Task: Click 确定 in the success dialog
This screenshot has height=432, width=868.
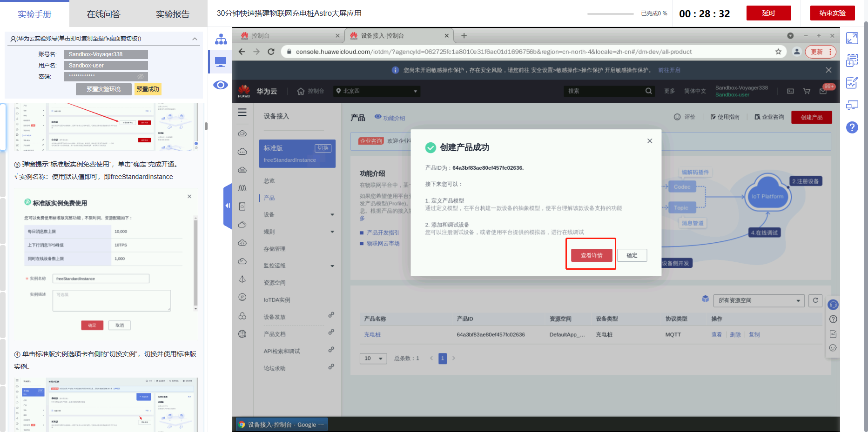Action: 632,255
